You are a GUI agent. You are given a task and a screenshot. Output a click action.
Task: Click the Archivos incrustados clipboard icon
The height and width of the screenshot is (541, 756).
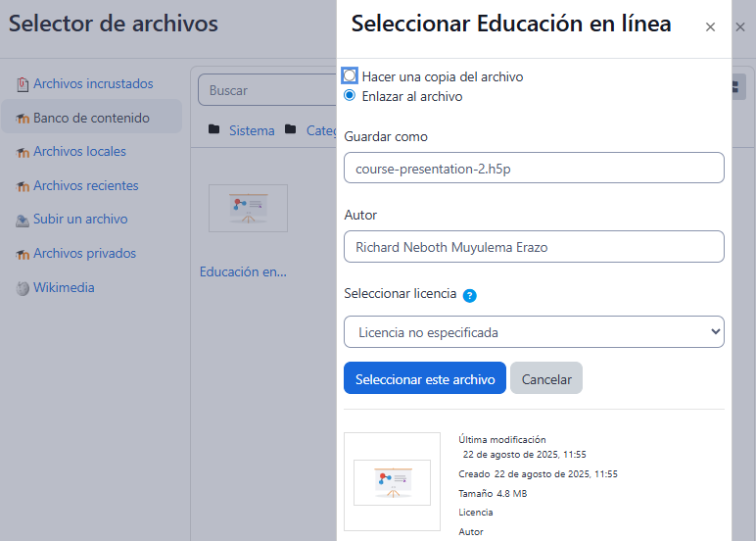(x=23, y=84)
